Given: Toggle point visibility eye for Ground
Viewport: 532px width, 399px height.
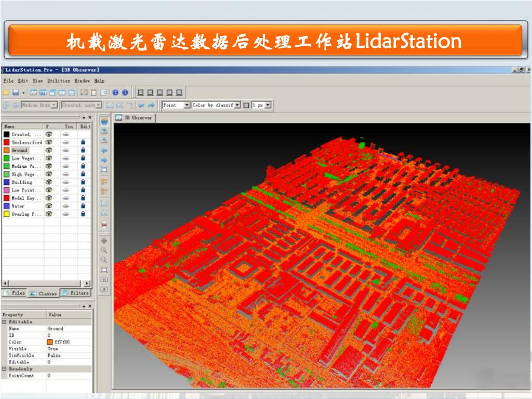Looking at the screenshot, I should coord(49,150).
